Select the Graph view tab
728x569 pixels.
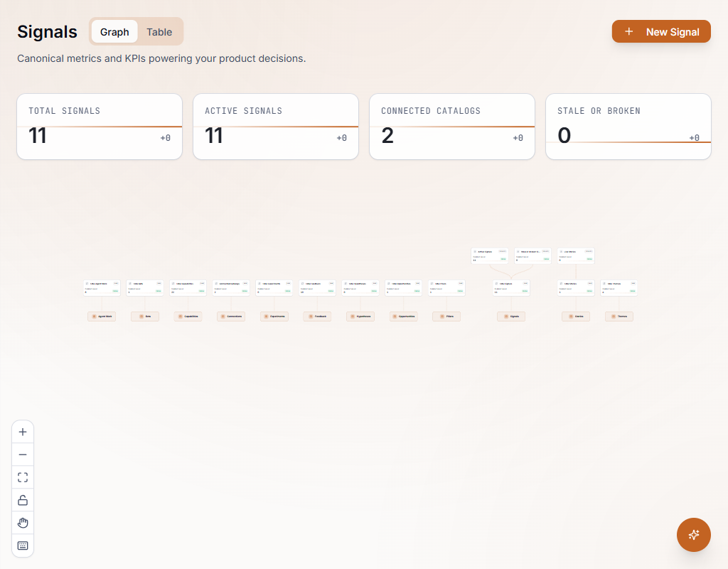(114, 32)
